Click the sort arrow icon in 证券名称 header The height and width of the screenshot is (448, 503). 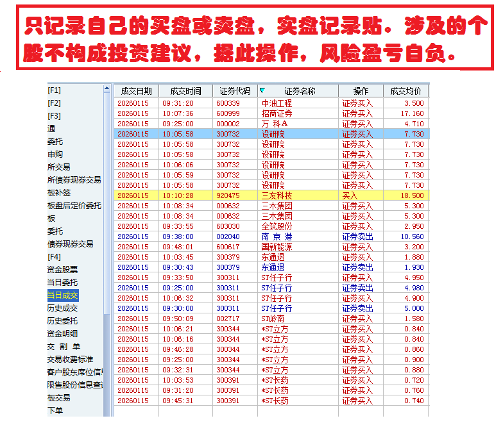click(x=262, y=90)
